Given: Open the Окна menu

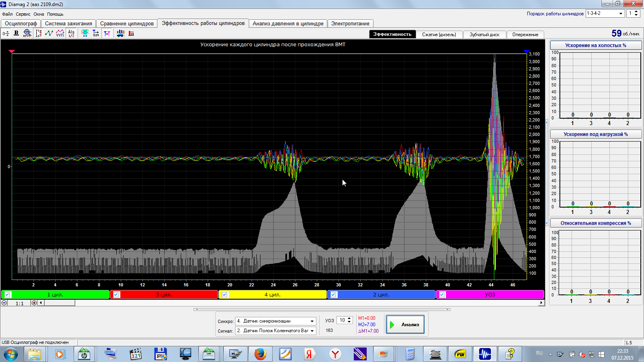Looking at the screenshot, I should point(39,14).
